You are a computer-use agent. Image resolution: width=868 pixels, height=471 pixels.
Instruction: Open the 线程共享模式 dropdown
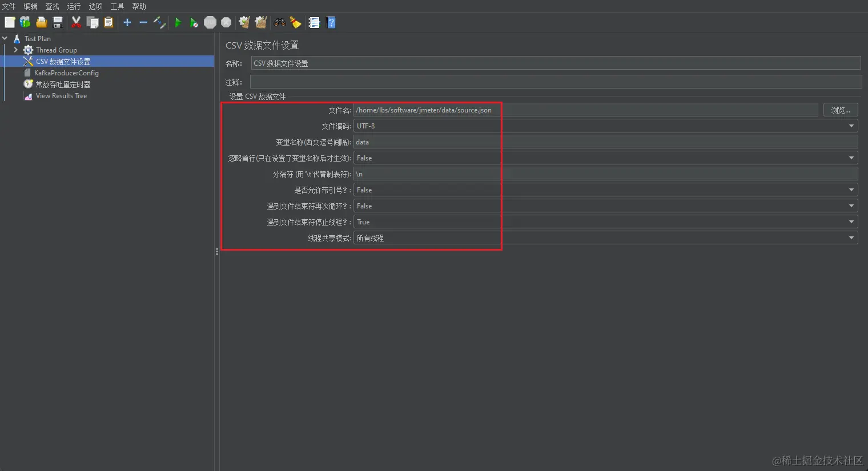tap(606, 237)
